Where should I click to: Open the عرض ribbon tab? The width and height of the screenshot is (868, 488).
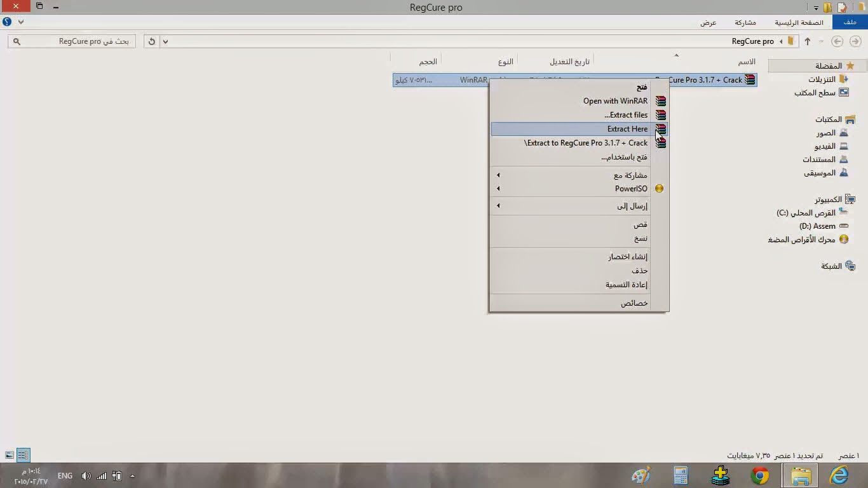tap(709, 22)
